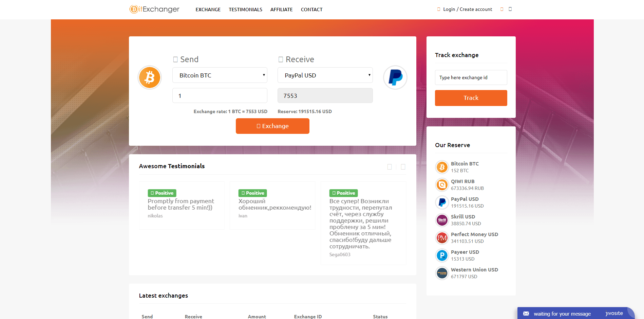Switch to the TESTIMONIALS section

point(245,10)
